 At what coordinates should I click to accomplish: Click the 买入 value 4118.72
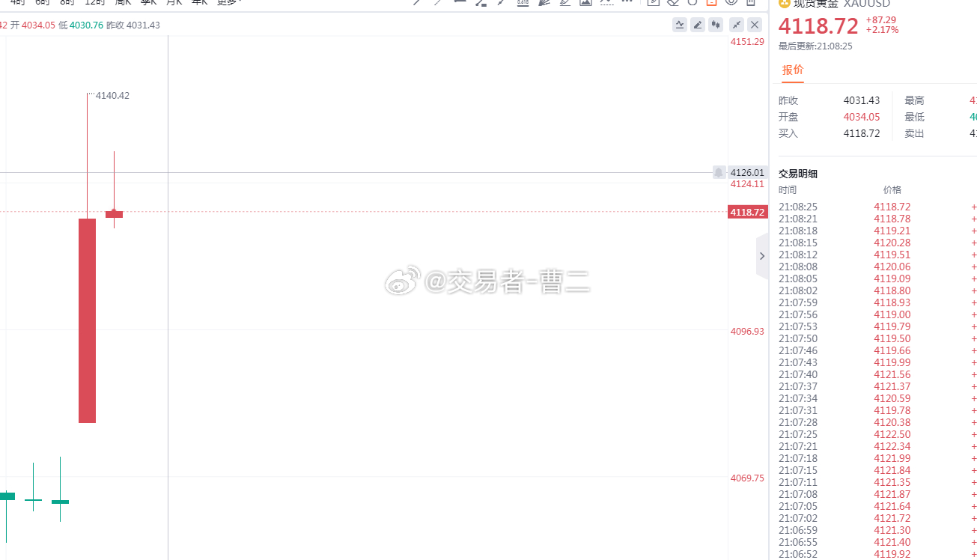(862, 133)
